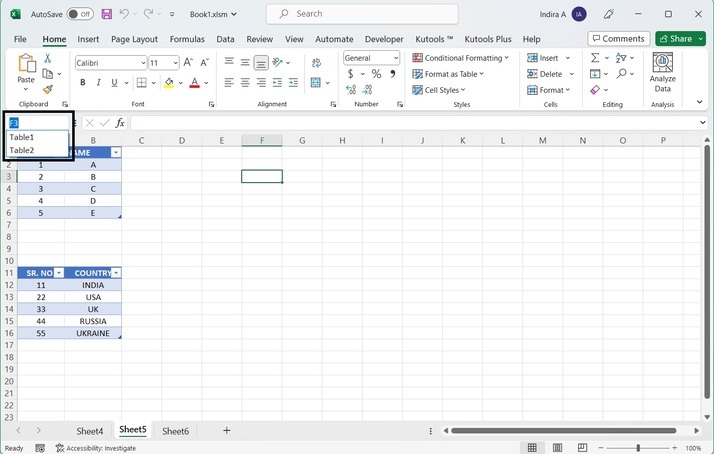This screenshot has height=454, width=714.
Task: Switch to Page Layout view in status bar
Action: tap(556, 448)
